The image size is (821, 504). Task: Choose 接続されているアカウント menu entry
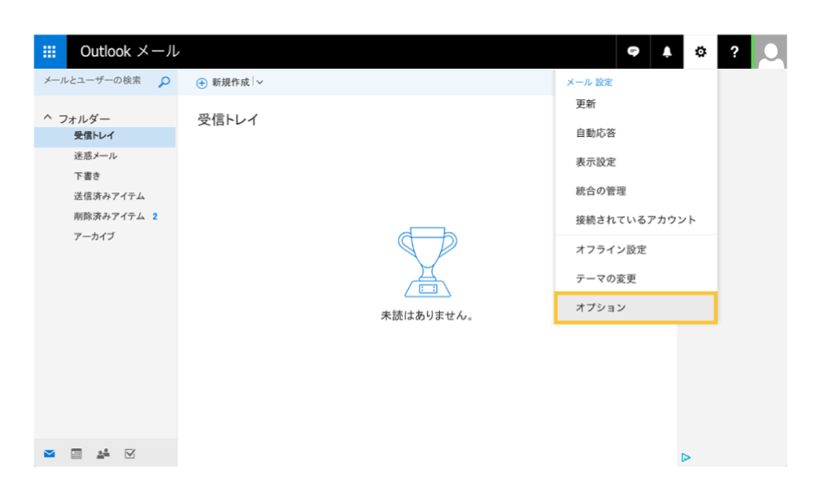click(x=636, y=220)
